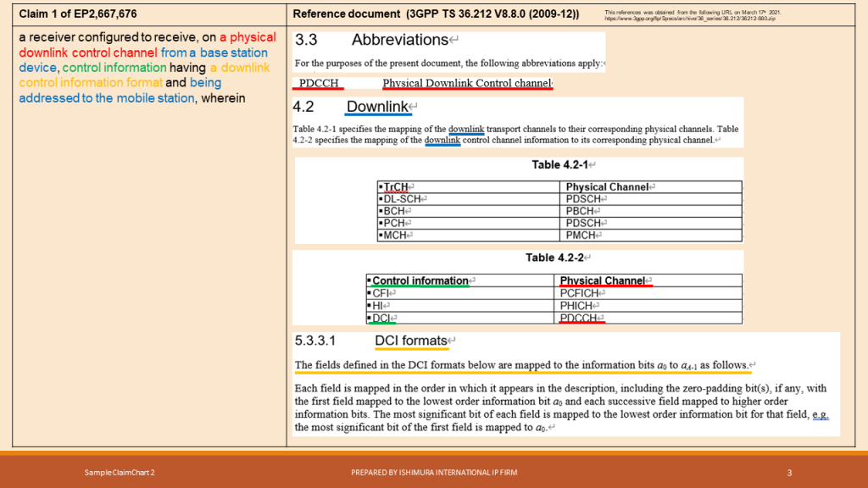Select the "PDSCH" cell beside DL-SCH
Viewport: 868px width, 488px height.
click(x=580, y=199)
